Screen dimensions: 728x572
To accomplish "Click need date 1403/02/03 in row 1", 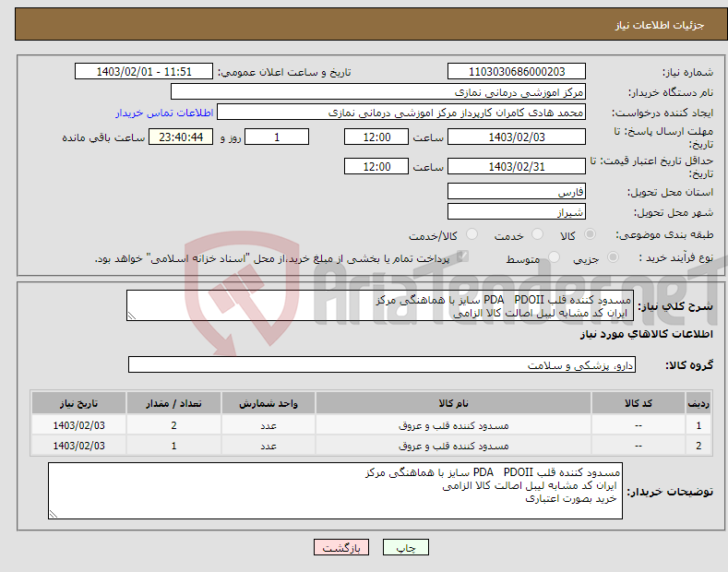I will pos(79,425).
